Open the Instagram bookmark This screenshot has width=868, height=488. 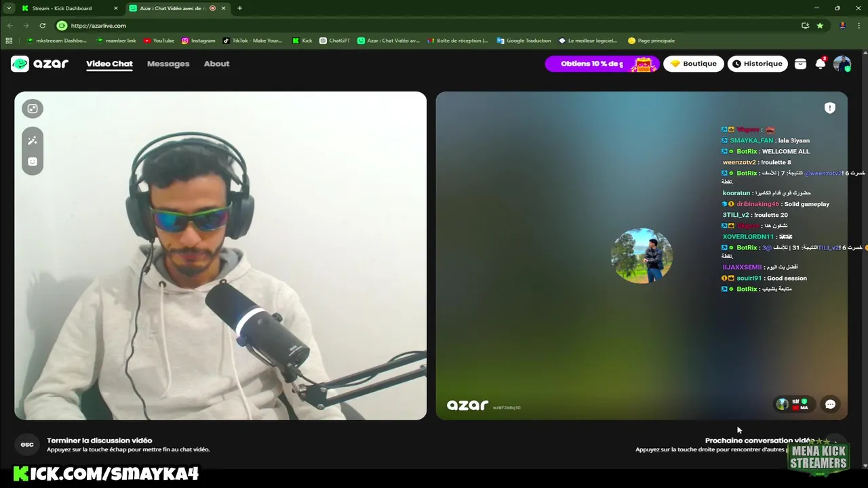click(x=198, y=41)
